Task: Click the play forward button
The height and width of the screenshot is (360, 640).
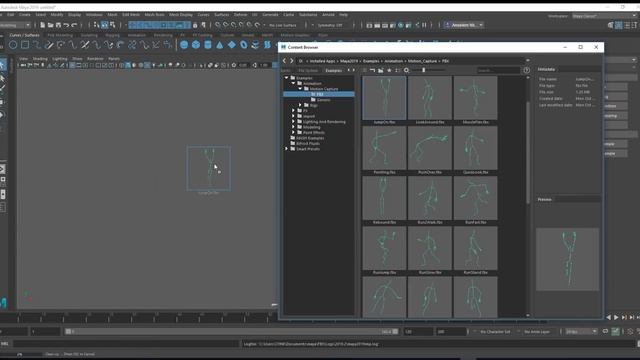Action: [616, 317]
